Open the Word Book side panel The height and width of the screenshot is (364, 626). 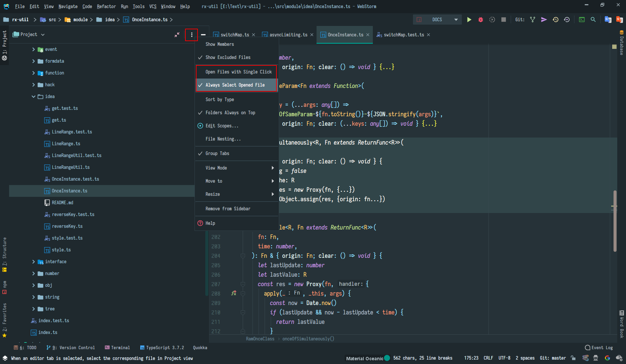622,324
